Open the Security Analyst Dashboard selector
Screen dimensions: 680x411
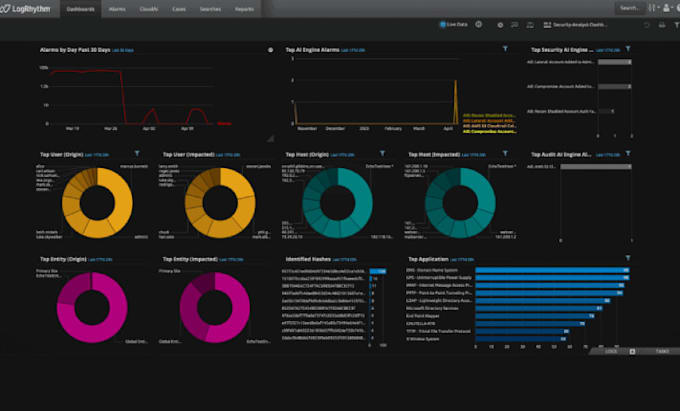[x=575, y=25]
